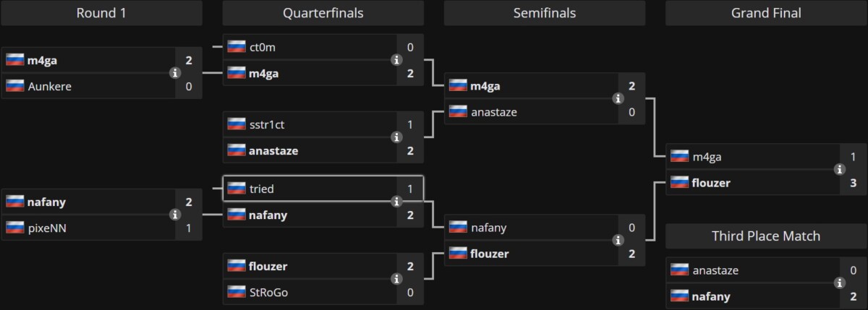The image size is (868, 310).
Task: Click info icon for m4ga vs anastaze semifinal
Action: [x=617, y=99]
